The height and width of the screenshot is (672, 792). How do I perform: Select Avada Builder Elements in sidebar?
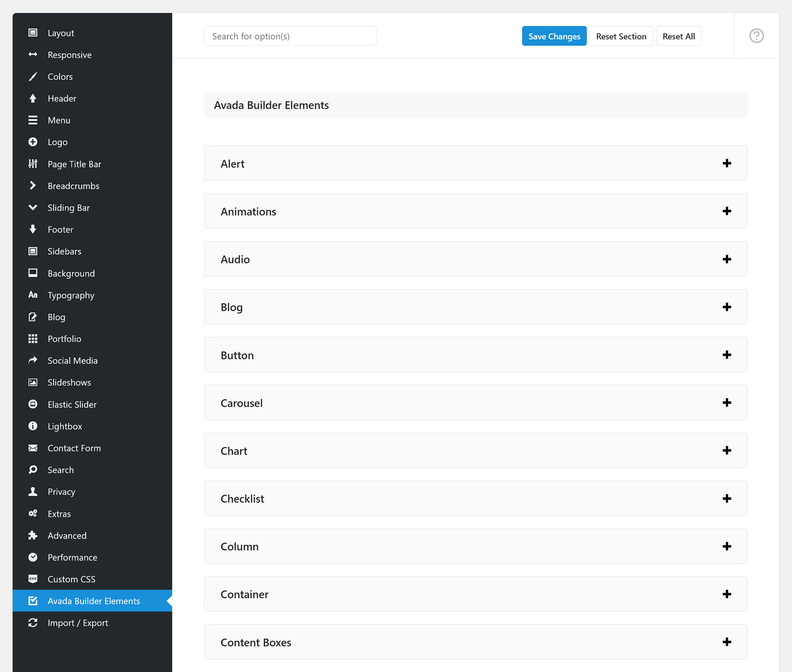coord(92,601)
